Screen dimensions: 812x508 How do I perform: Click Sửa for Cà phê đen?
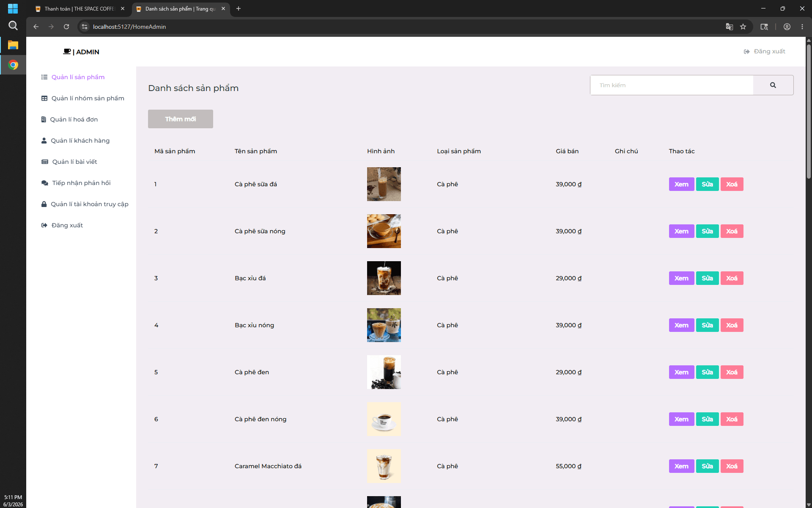click(707, 372)
